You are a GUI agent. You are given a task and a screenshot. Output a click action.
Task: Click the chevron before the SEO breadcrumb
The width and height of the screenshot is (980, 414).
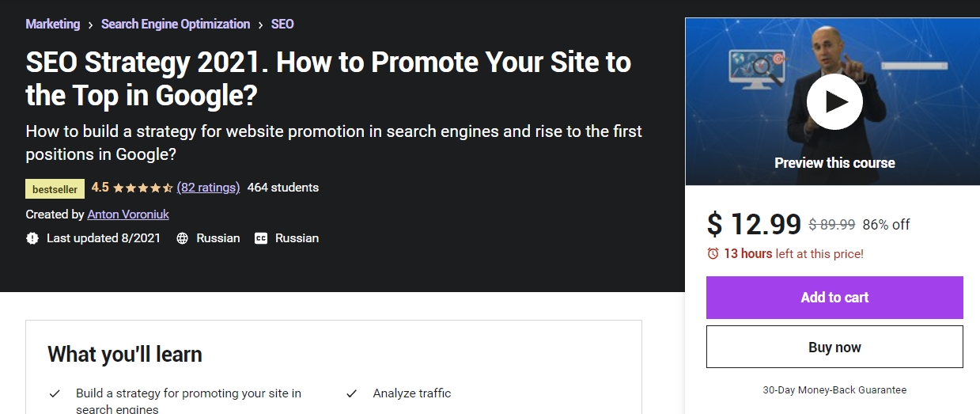pyautogui.click(x=261, y=25)
